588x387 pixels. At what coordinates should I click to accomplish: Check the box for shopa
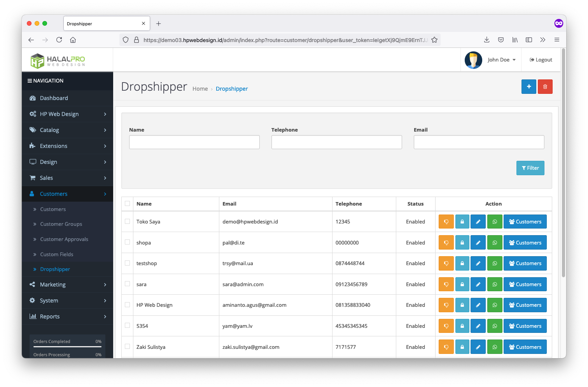(127, 242)
